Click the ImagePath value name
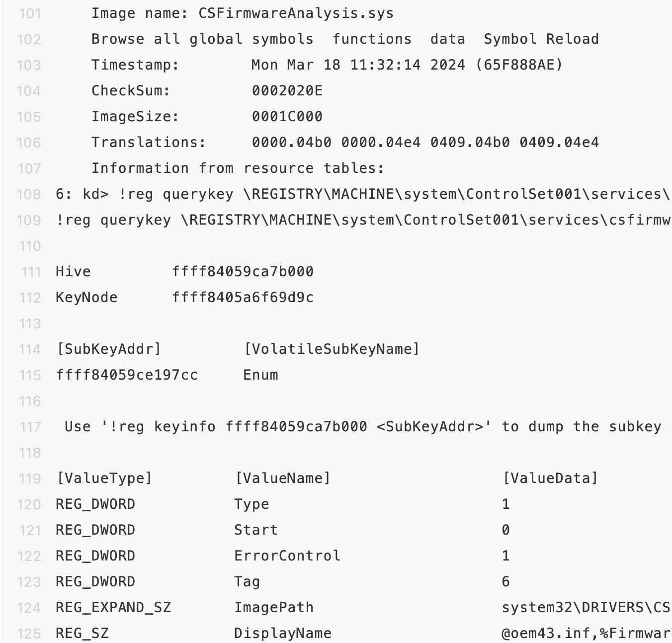 click(x=274, y=608)
